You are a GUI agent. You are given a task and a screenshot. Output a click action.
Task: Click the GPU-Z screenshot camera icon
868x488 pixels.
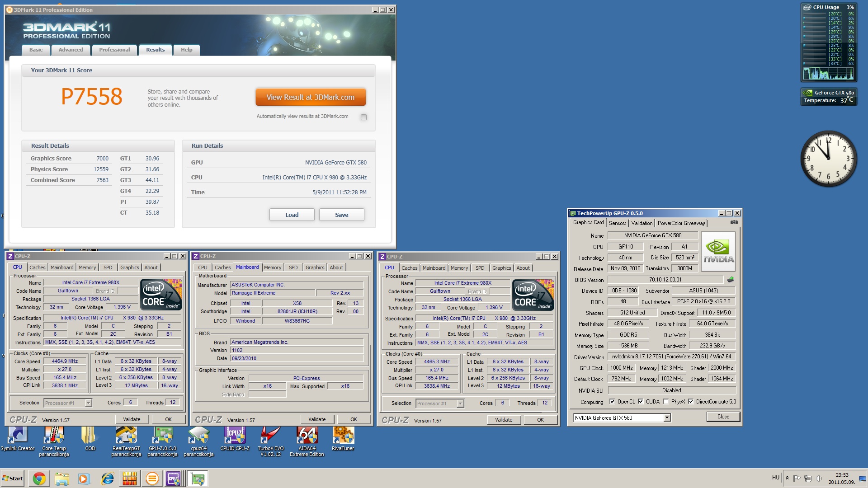(734, 222)
